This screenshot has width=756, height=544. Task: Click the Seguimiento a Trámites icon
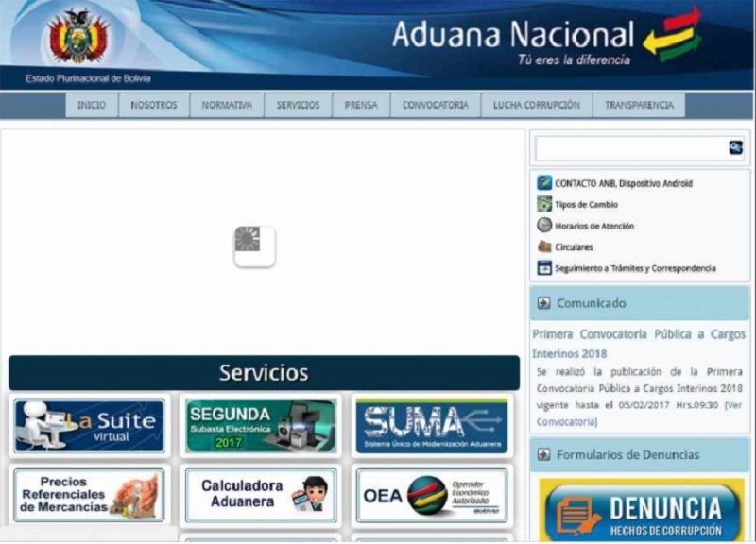(x=544, y=268)
